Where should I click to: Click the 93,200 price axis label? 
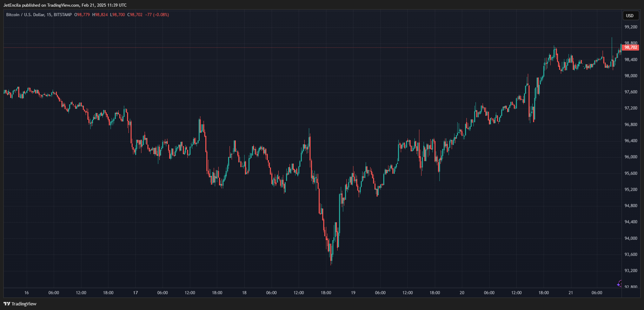(x=630, y=271)
